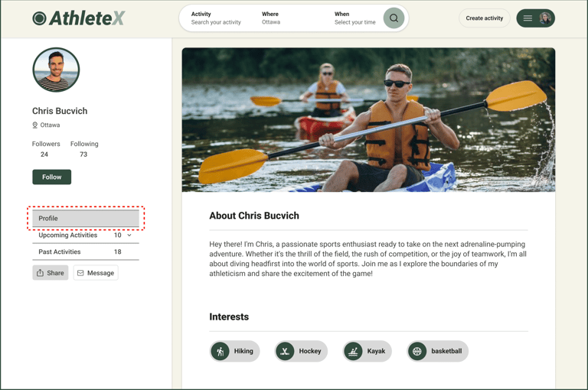Open the hamburger menu icon
588x390 pixels.
coord(528,18)
